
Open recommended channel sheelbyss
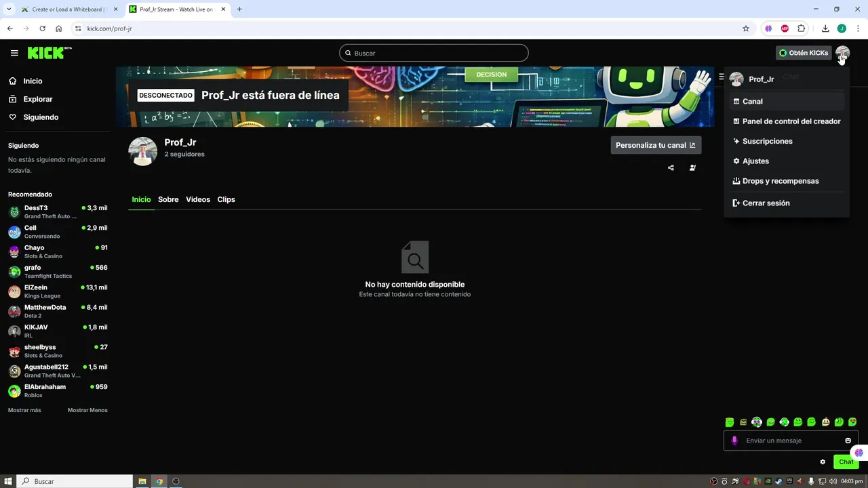point(58,350)
